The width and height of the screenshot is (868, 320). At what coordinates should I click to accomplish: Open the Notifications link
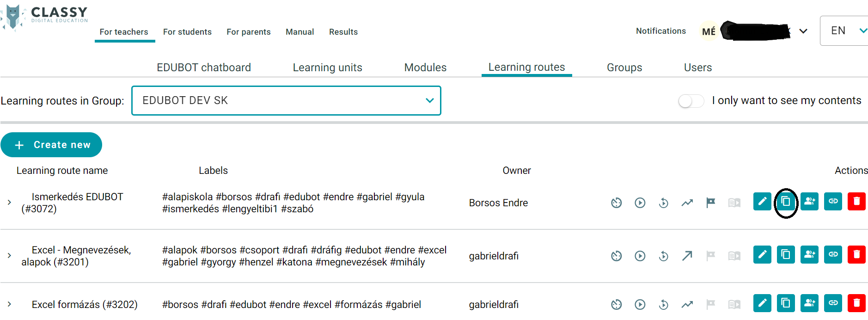click(660, 31)
